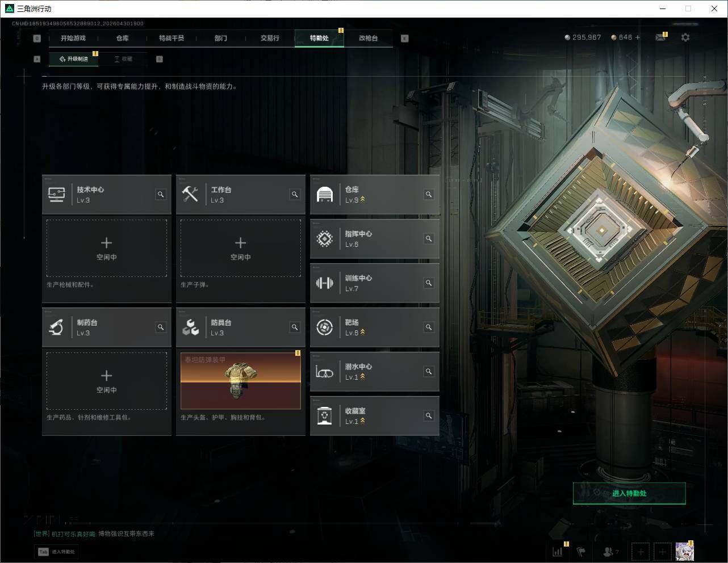Click the Q key hint before 开始游戏
Screen dimensions: 728x563
[37, 39]
